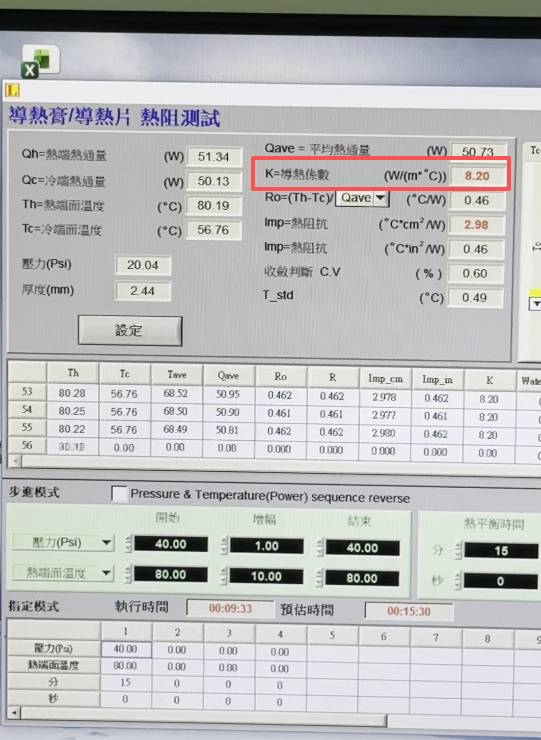541x740 pixels.
Task: Click the Qave column header in data table
Action: 228,375
